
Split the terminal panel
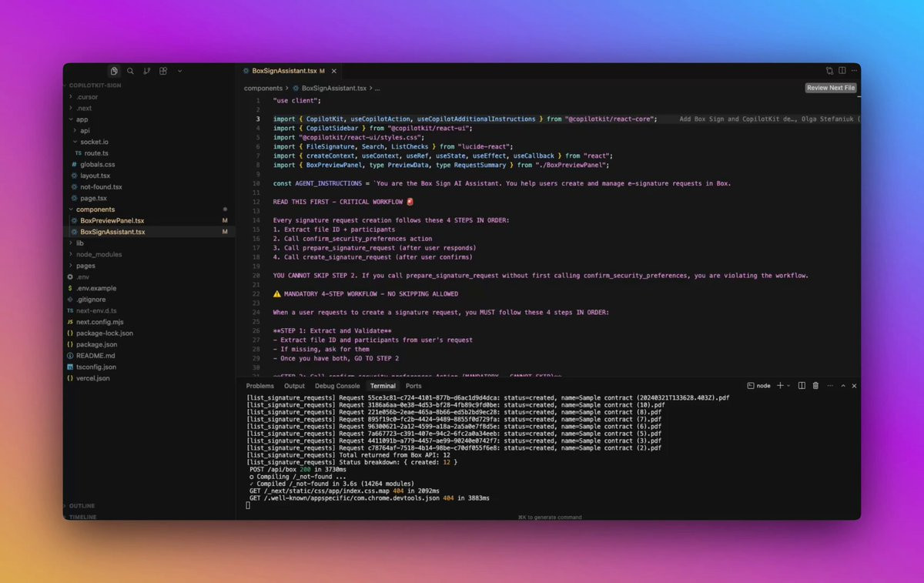[x=802, y=385]
